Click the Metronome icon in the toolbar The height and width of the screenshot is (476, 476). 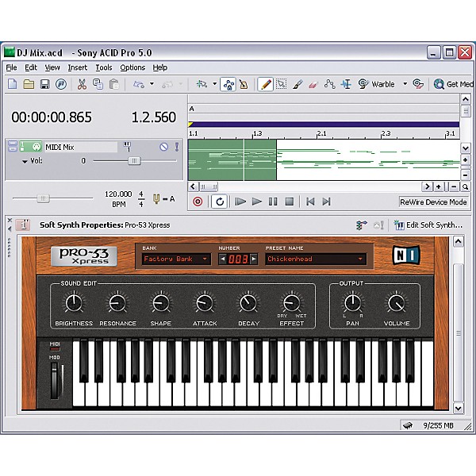[244, 84]
